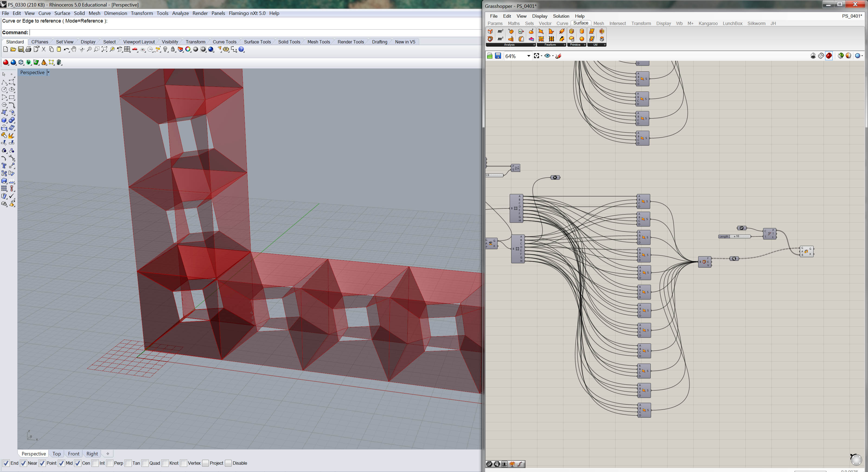Click the Volume m³ component icon
The image size is (868, 472).
click(x=500, y=39)
